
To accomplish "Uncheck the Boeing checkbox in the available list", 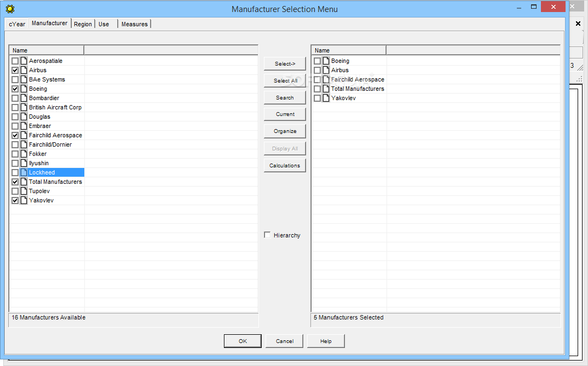I will click(x=15, y=89).
